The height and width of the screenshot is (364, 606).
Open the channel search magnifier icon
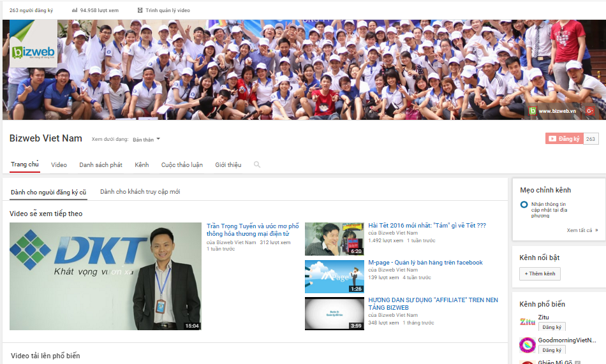coord(257,164)
